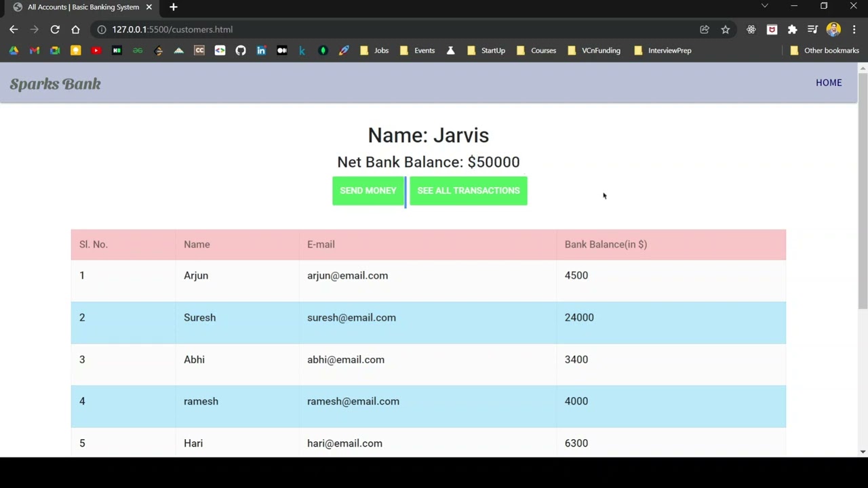Open the Google Drive bookmark

14,50
